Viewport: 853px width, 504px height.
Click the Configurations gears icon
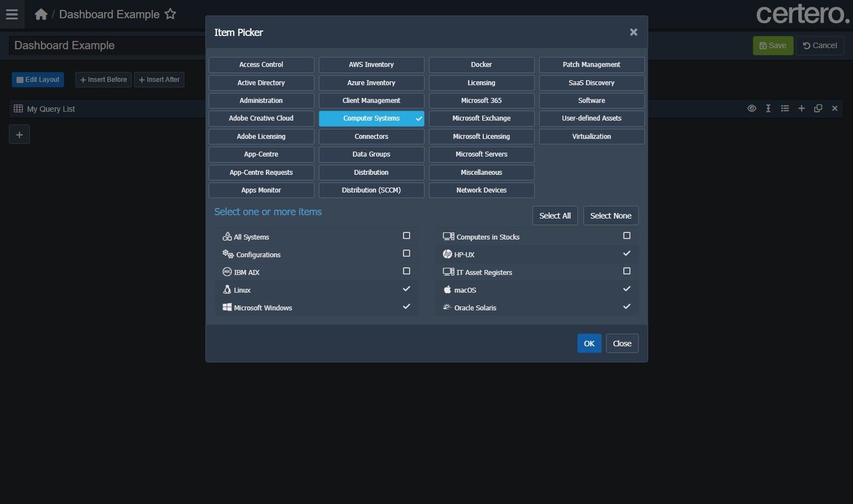click(228, 254)
